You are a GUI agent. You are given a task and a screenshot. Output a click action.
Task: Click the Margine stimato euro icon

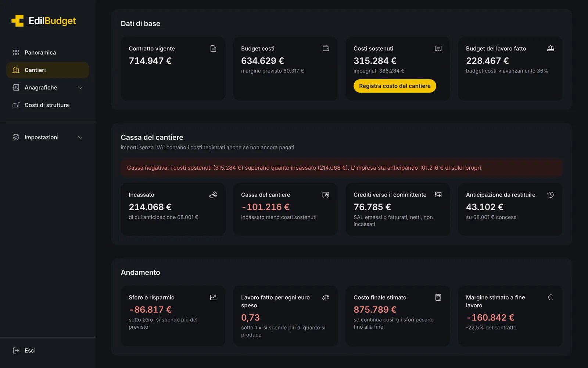(x=551, y=297)
